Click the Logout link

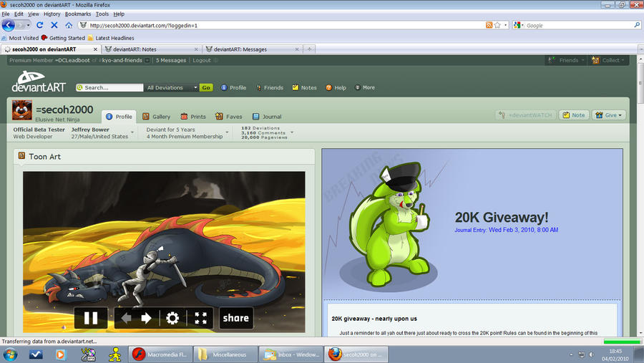[202, 60]
